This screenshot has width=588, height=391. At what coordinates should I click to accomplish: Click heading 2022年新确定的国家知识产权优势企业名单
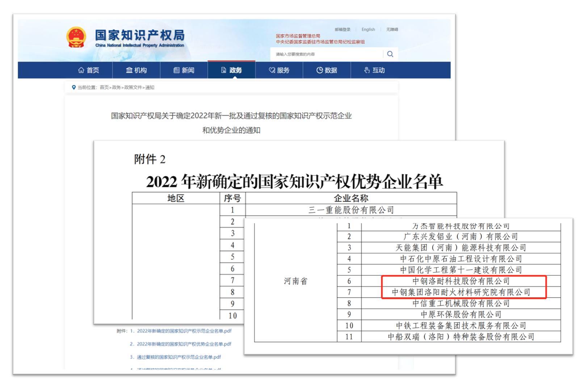(294, 181)
